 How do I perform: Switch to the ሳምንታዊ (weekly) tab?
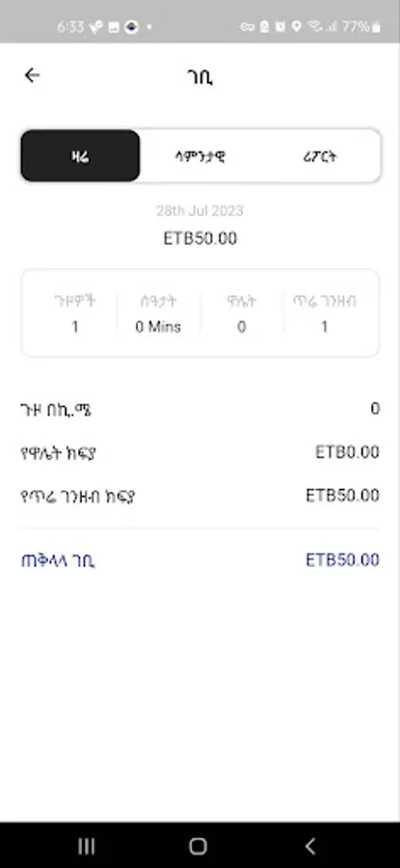pos(200,156)
